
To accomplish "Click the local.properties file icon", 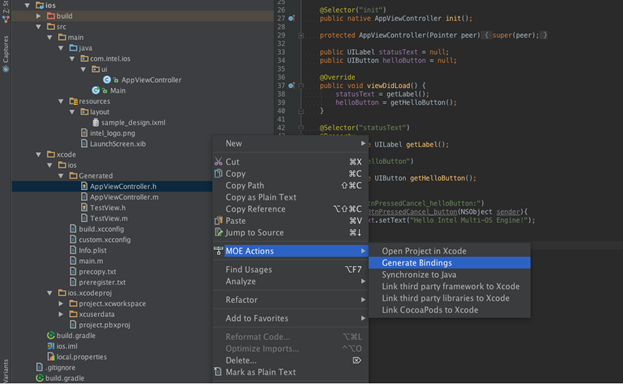I will point(51,357).
